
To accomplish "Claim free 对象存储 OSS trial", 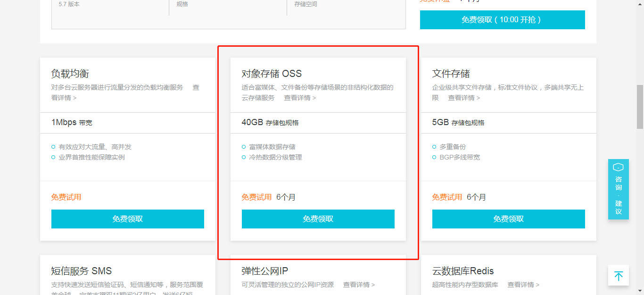I will pos(318,219).
